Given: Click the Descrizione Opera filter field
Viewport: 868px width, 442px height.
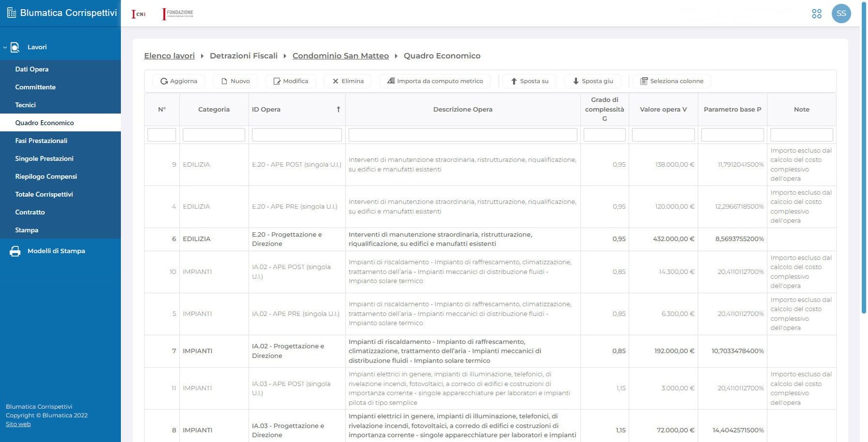Looking at the screenshot, I should click(x=462, y=135).
